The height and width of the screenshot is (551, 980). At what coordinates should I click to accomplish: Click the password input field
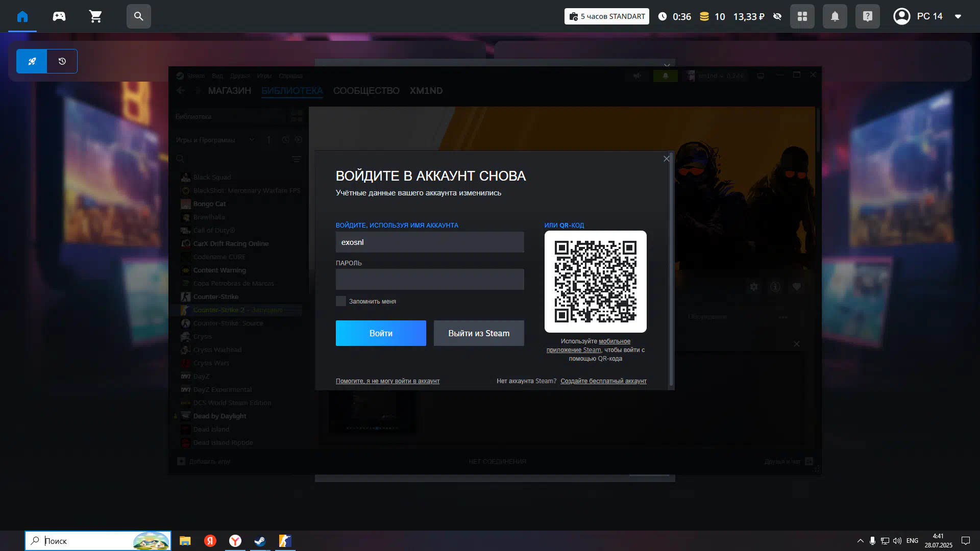(430, 280)
